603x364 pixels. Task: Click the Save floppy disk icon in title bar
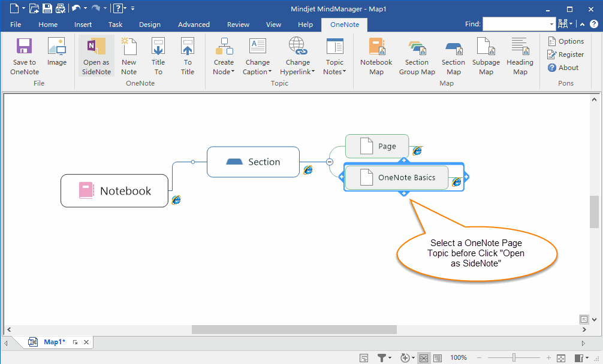(x=47, y=8)
